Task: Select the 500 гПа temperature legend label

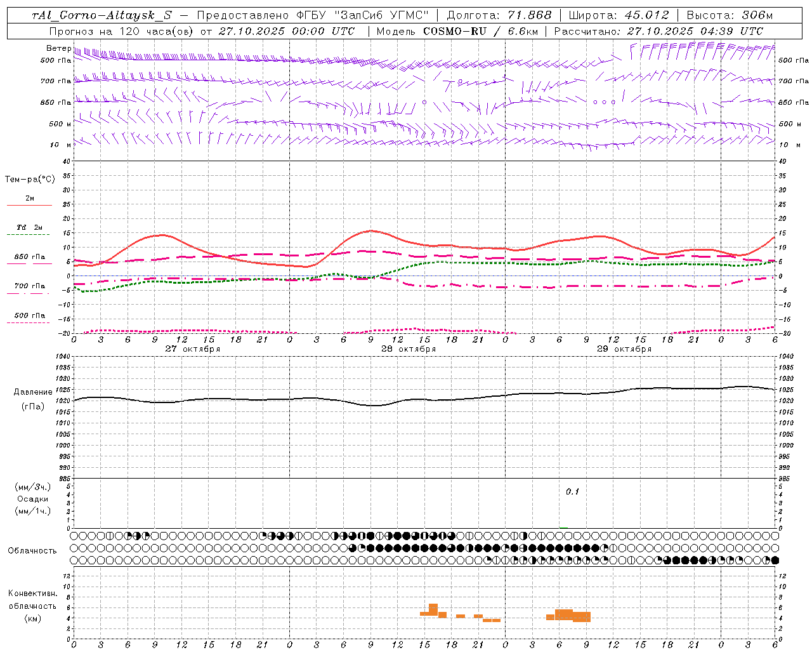Action: [30, 315]
